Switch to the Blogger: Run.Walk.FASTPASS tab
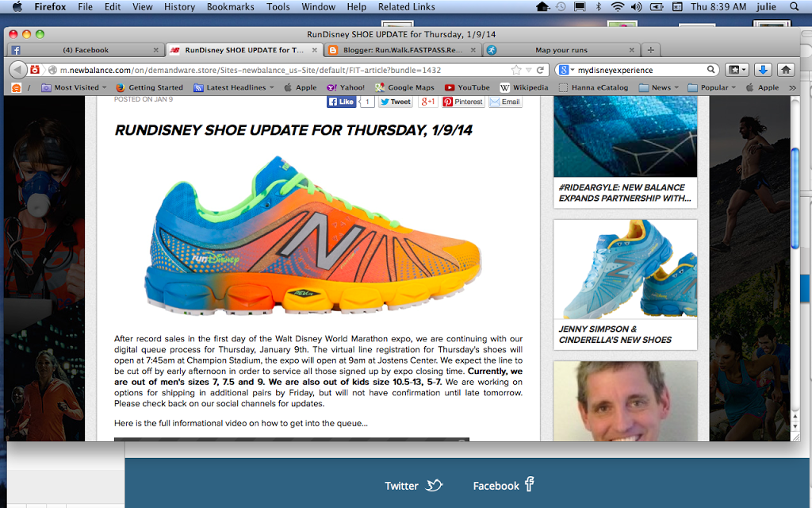This screenshot has width=812, height=508. [402, 50]
